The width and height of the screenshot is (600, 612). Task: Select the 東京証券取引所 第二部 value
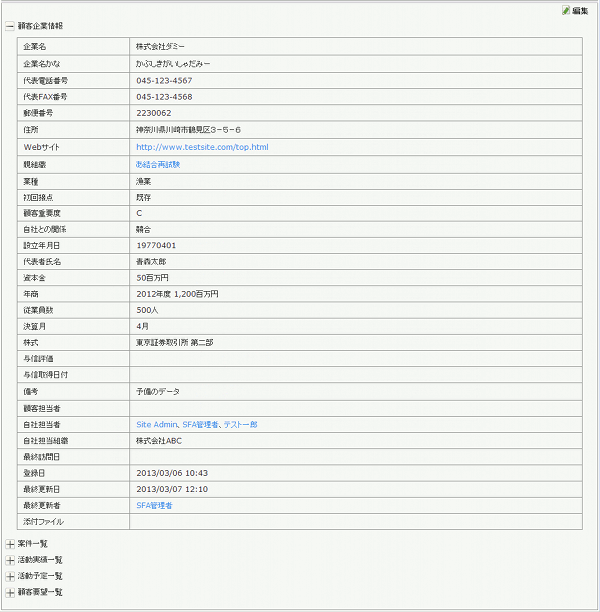tap(174, 343)
